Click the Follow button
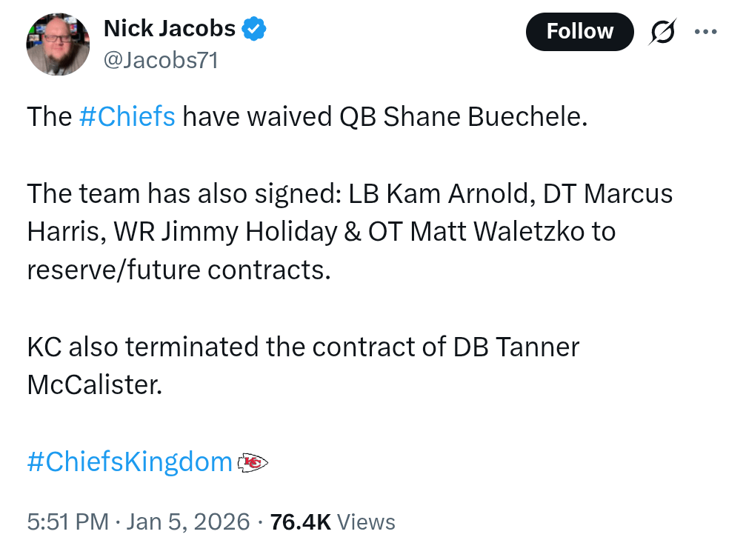This screenshot has height=560, width=746. (579, 31)
